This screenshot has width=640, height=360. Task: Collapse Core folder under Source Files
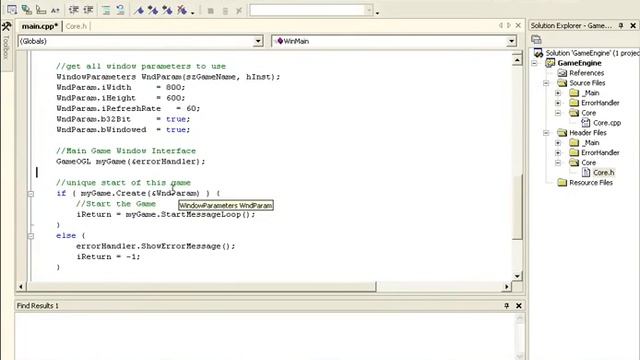[558, 113]
